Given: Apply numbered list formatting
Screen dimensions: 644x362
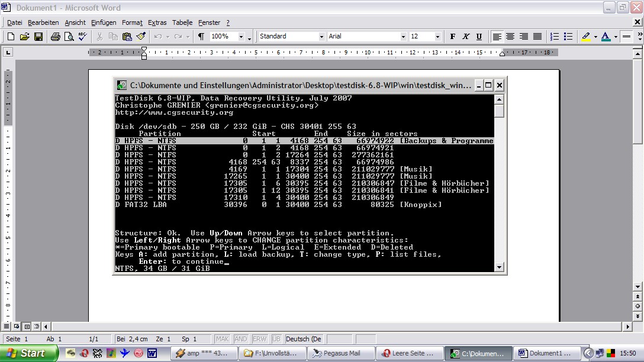Looking at the screenshot, I should 555,37.
